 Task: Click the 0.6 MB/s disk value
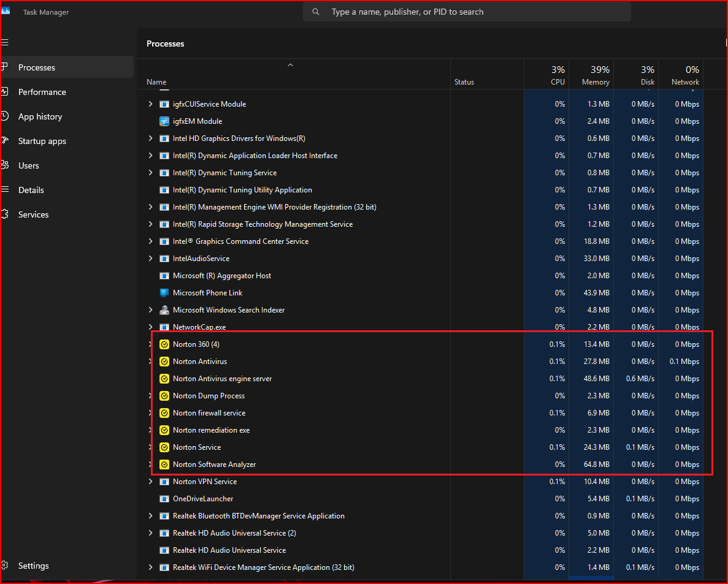(x=640, y=379)
